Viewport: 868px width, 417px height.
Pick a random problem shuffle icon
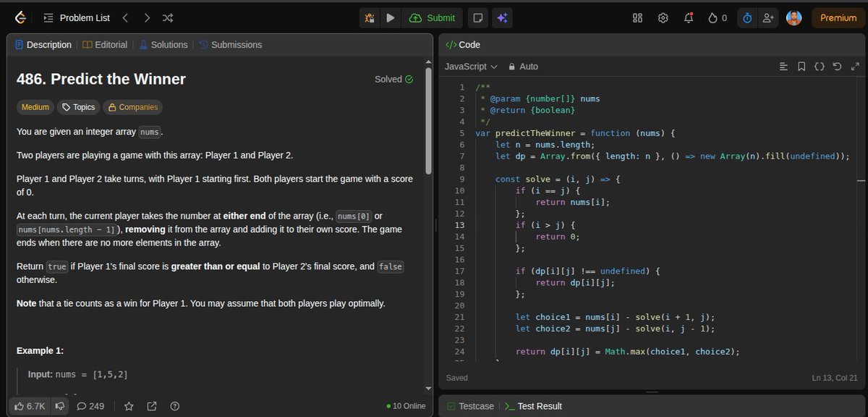coord(168,18)
